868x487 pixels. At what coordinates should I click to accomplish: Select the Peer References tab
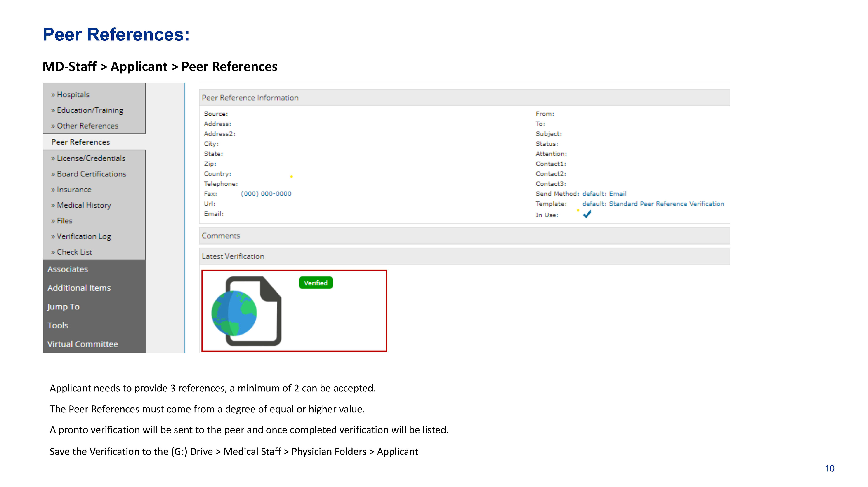coord(80,142)
